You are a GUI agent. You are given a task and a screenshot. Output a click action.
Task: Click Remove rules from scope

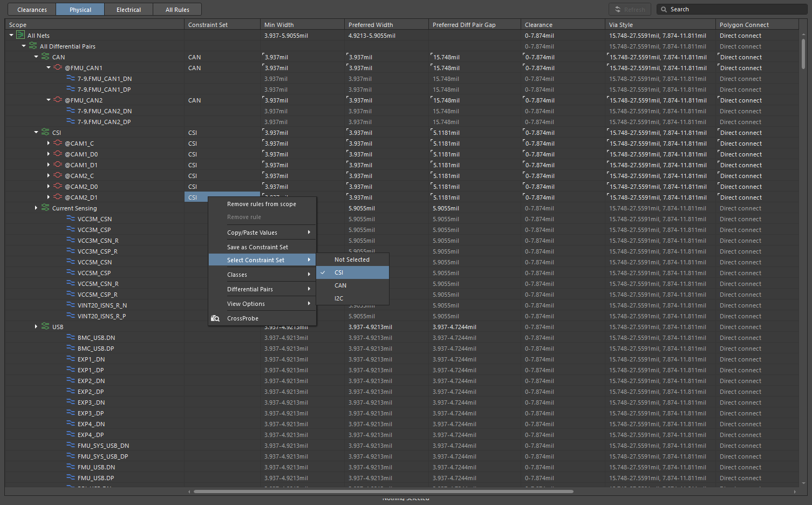[x=261, y=204]
